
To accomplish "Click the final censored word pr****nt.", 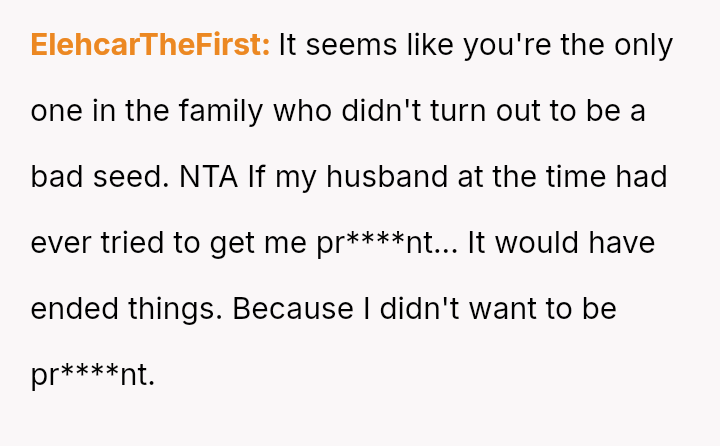I will [x=93, y=375].
